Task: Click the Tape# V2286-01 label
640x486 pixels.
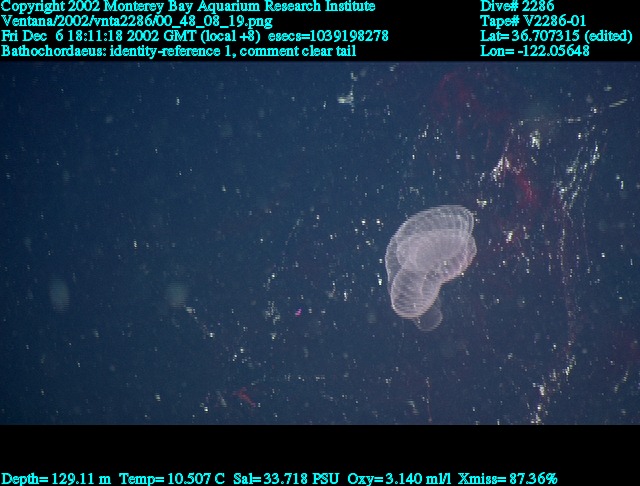Action: (x=533, y=21)
